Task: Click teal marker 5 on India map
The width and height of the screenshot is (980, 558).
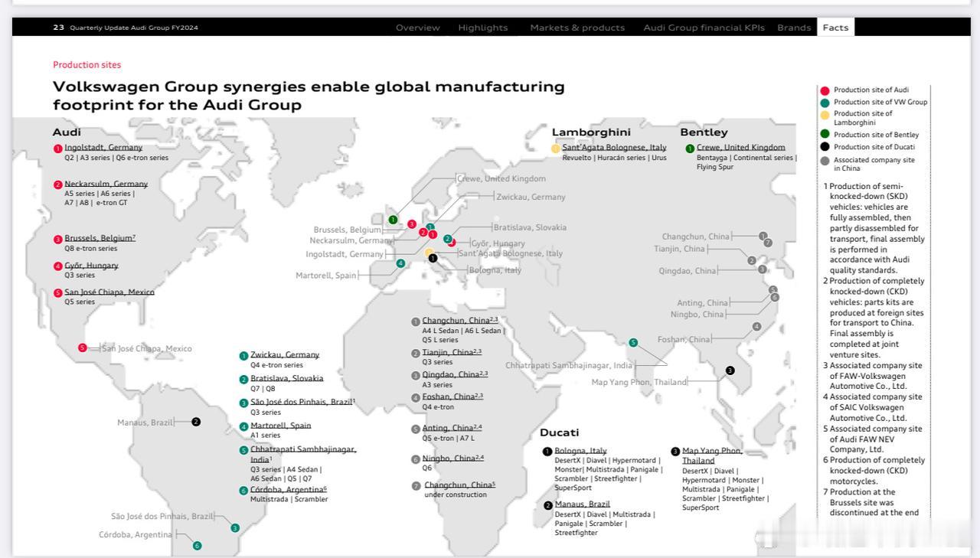Action: point(633,342)
